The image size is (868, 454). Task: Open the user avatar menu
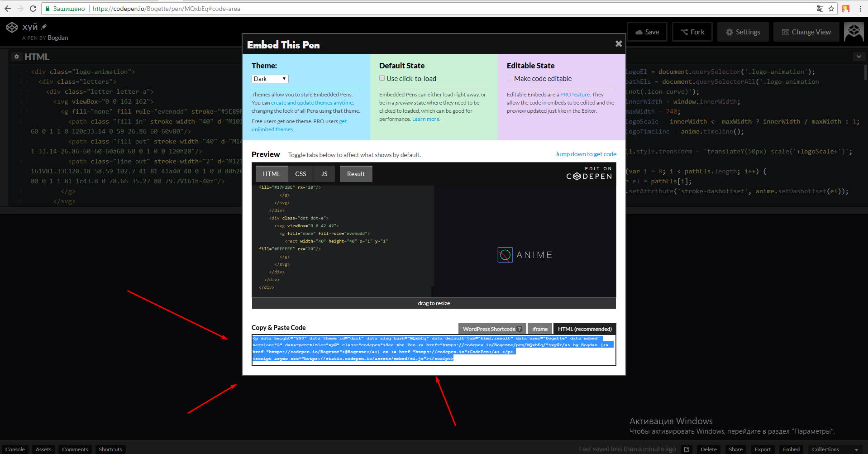pos(854,32)
